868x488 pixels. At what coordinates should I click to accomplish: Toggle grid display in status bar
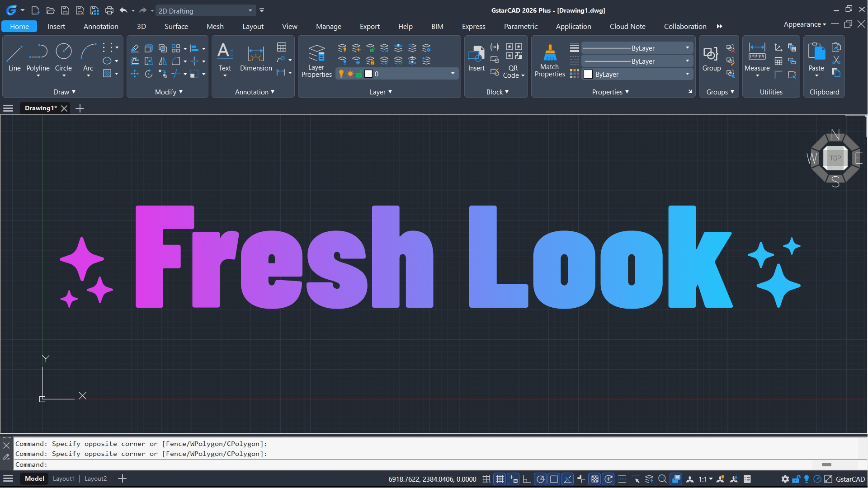tap(500, 479)
